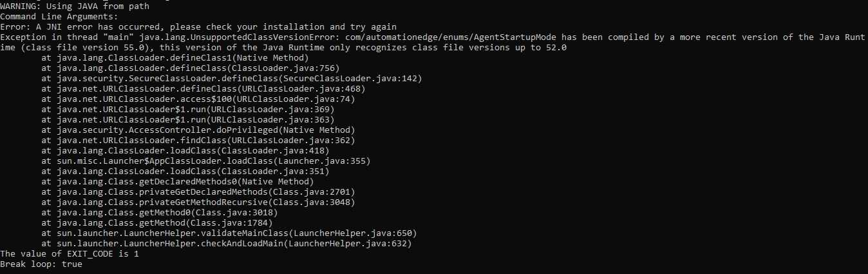Click the ClassLoader.java:756 stack trace line

191,68
